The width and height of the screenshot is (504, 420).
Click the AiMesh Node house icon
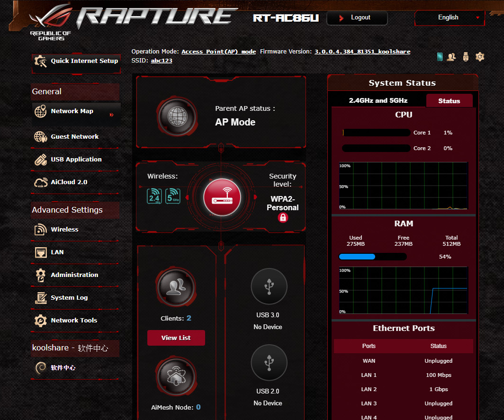point(176,376)
